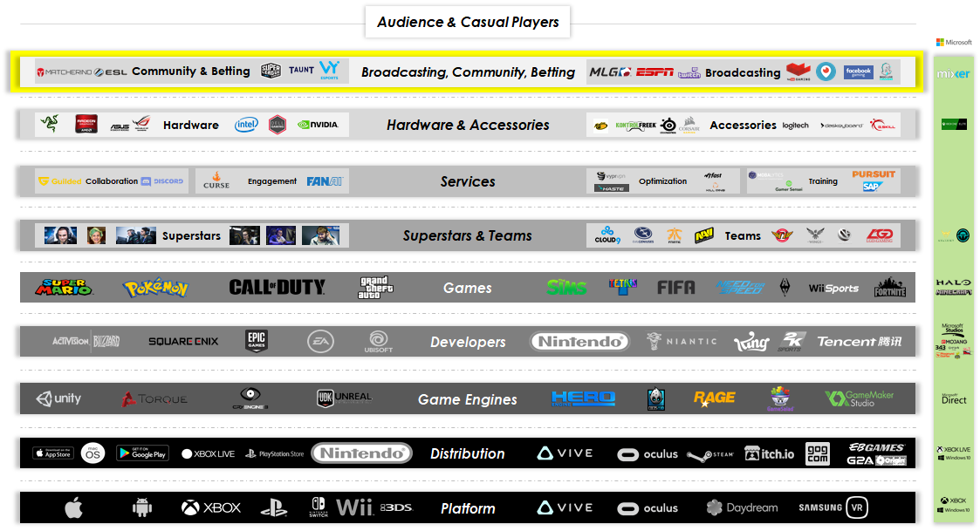
Task: Select the Steam logo in Distribution
Action: [x=710, y=455]
